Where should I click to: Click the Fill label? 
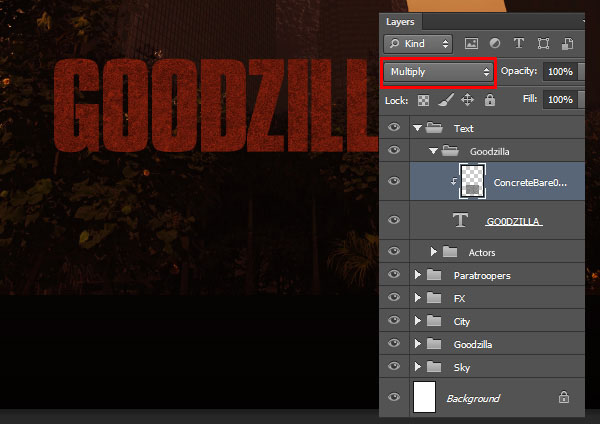pos(530,99)
